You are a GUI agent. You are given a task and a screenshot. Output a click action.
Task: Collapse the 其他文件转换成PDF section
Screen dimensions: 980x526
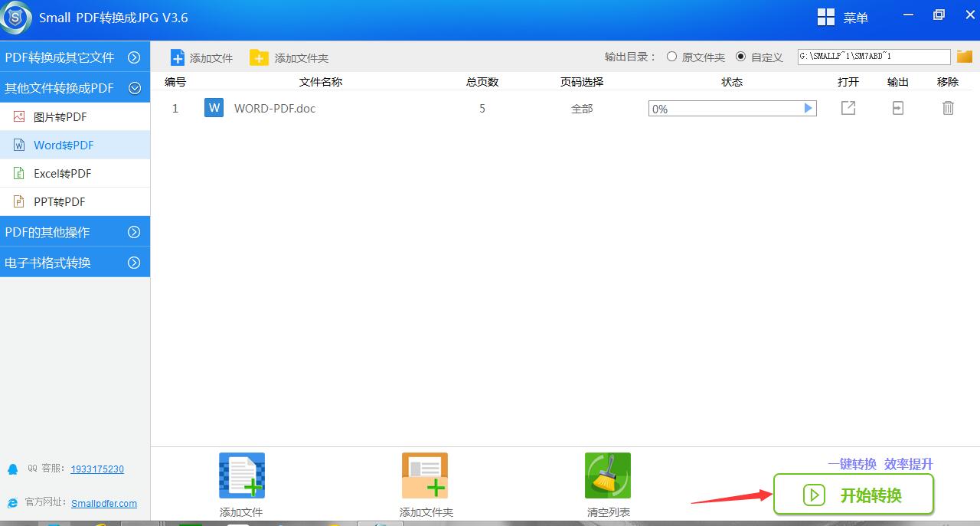(135, 88)
